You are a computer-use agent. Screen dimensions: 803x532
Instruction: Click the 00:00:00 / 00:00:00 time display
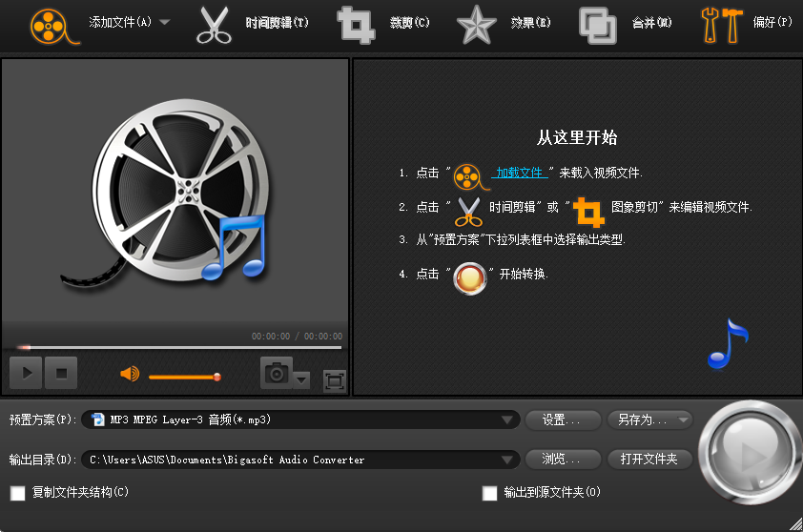297,337
